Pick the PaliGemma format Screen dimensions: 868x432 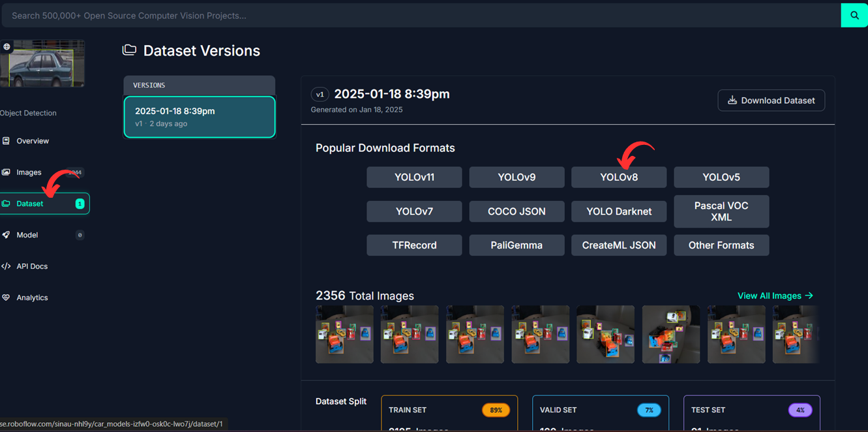[516, 245]
